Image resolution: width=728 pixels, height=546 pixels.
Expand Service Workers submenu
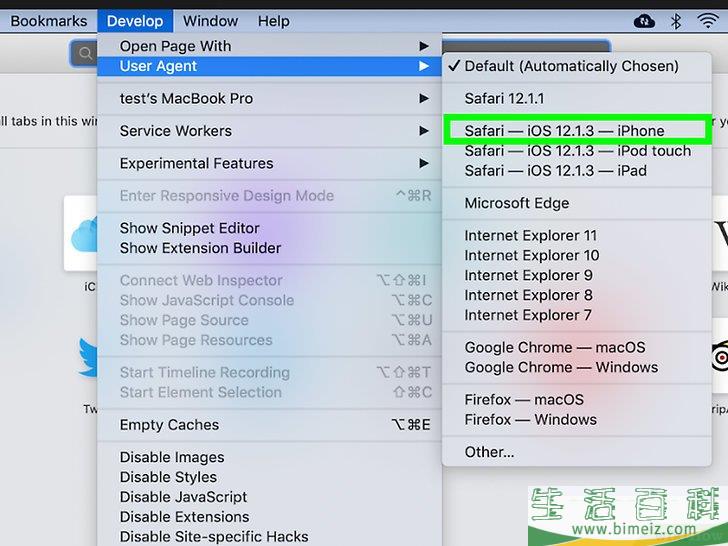coord(269,131)
